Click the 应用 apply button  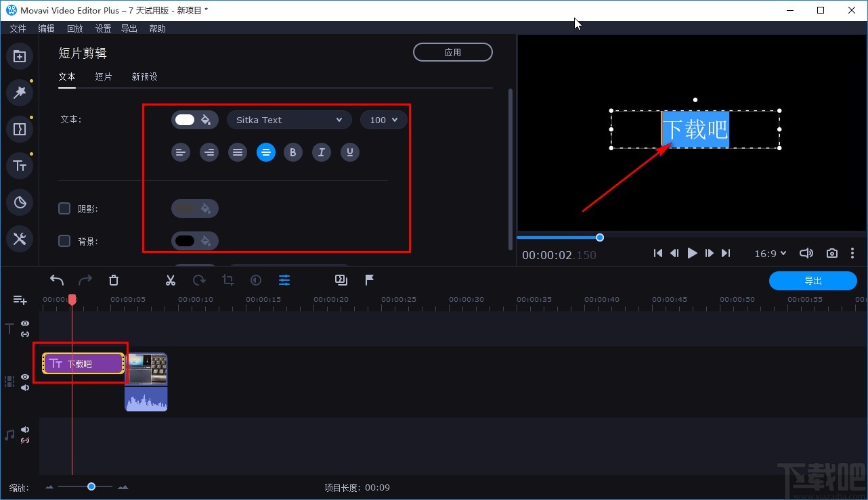[x=453, y=52]
